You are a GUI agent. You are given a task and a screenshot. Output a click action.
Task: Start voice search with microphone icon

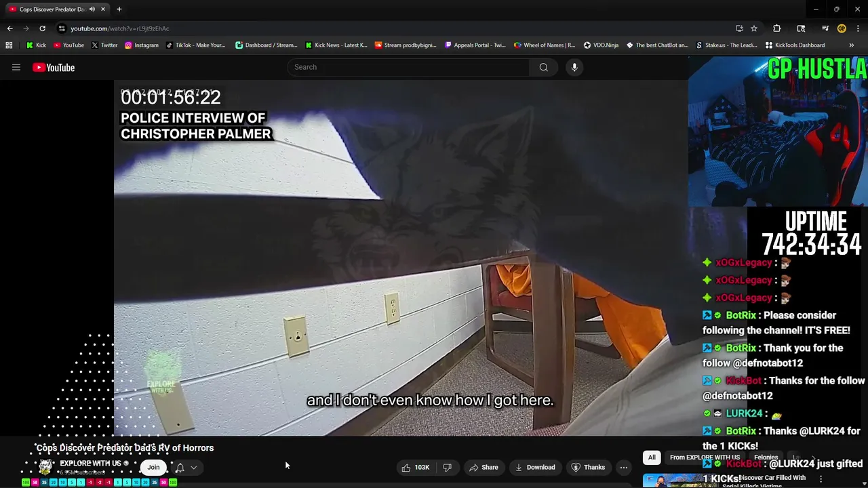tap(574, 67)
